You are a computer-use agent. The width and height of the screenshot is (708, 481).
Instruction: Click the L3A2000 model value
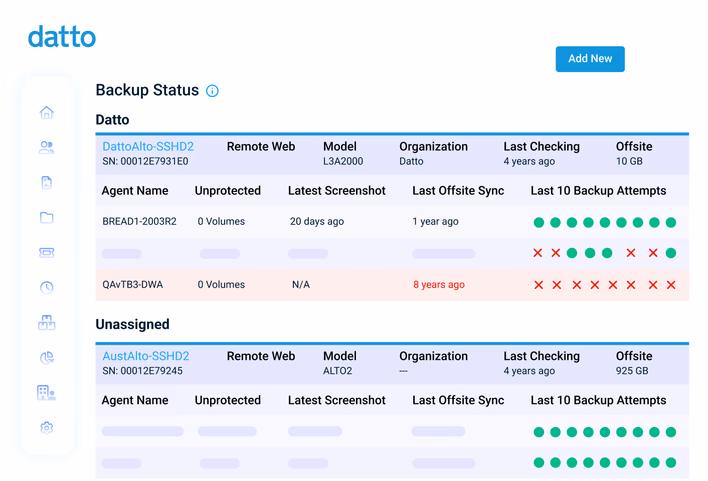pyautogui.click(x=343, y=161)
